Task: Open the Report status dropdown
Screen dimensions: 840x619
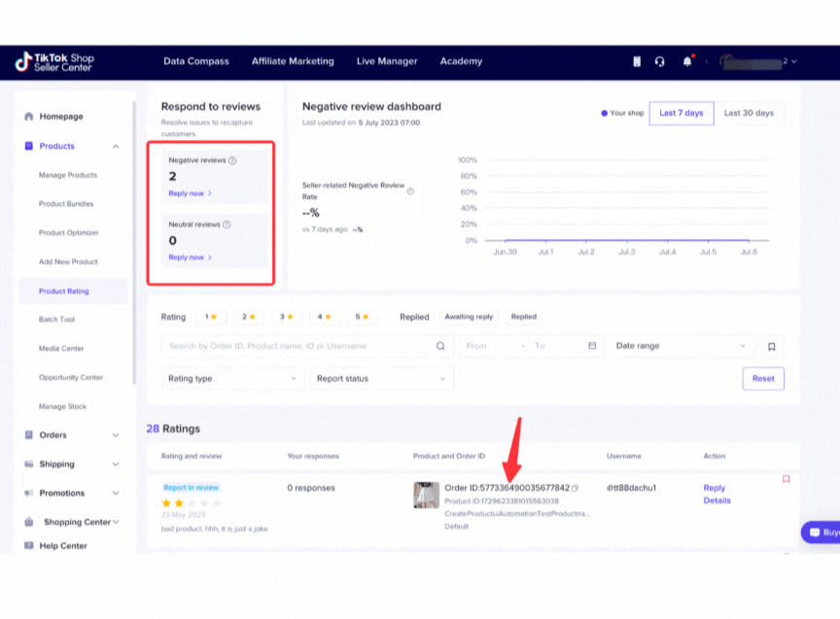Action: point(381,379)
